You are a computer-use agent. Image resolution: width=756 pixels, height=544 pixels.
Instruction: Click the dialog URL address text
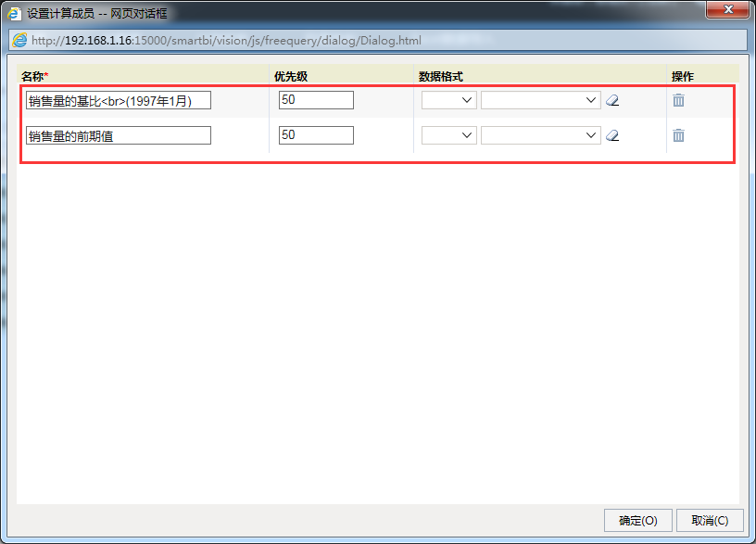[x=226, y=41]
